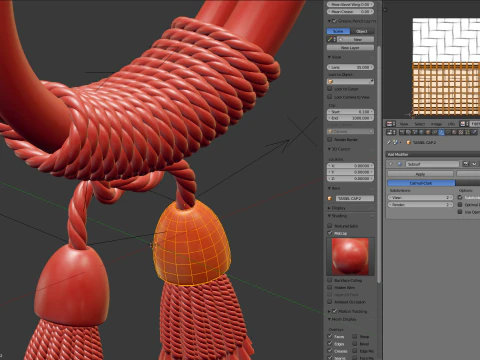Enable Ambient Occlusion checkbox
Image resolution: width=480 pixels, height=360 pixels.
(x=330, y=302)
